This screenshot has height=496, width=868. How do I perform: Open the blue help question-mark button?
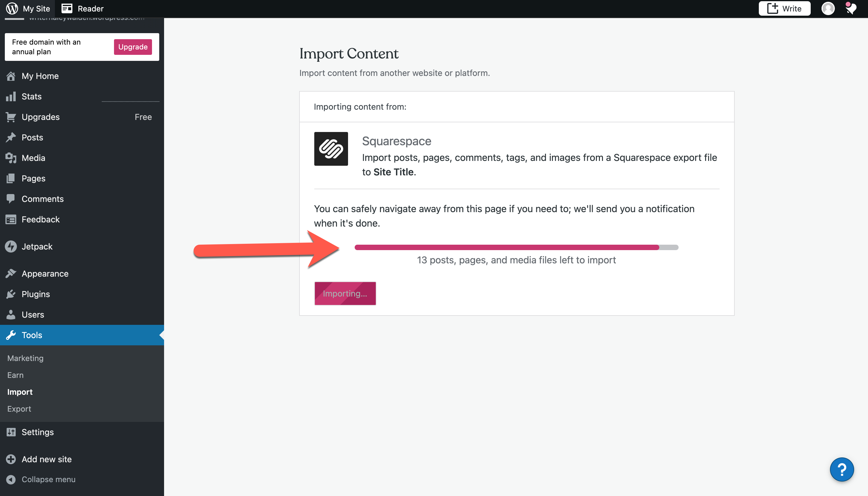coord(841,469)
